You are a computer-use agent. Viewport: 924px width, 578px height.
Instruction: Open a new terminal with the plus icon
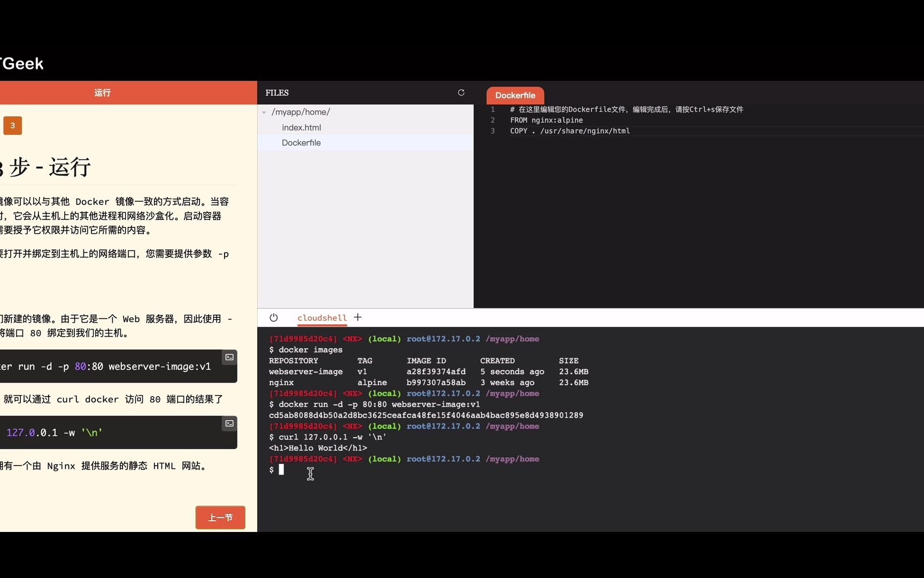357,317
